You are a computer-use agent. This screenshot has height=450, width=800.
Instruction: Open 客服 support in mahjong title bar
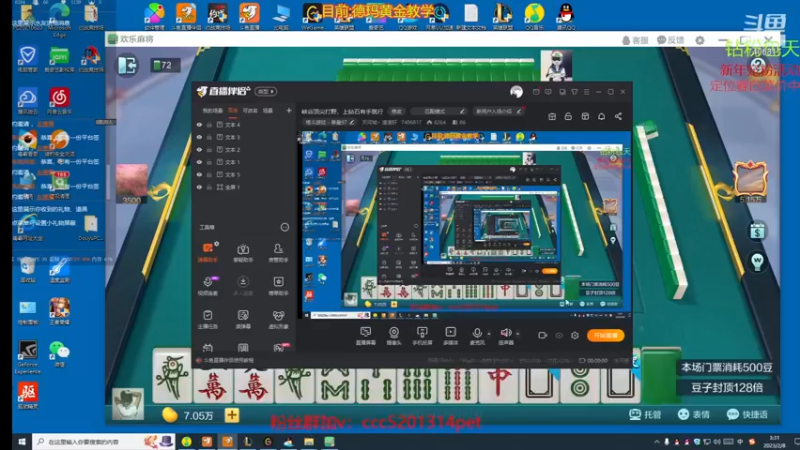(635, 40)
